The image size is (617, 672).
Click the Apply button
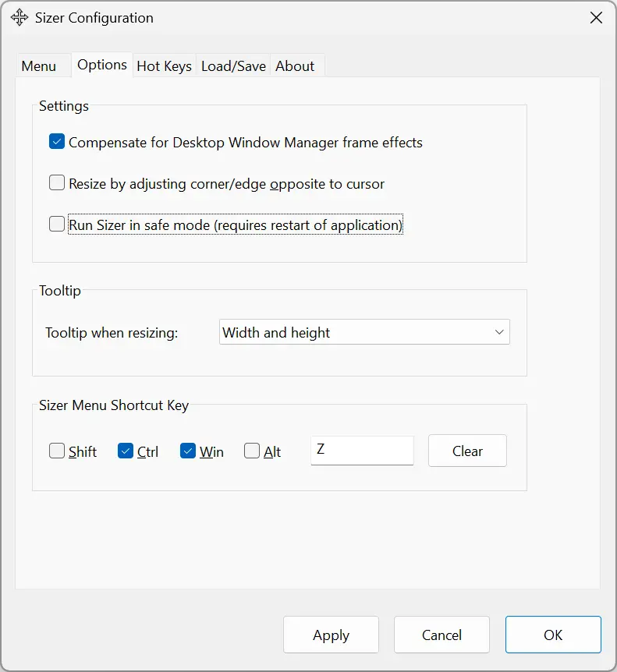[x=331, y=635]
